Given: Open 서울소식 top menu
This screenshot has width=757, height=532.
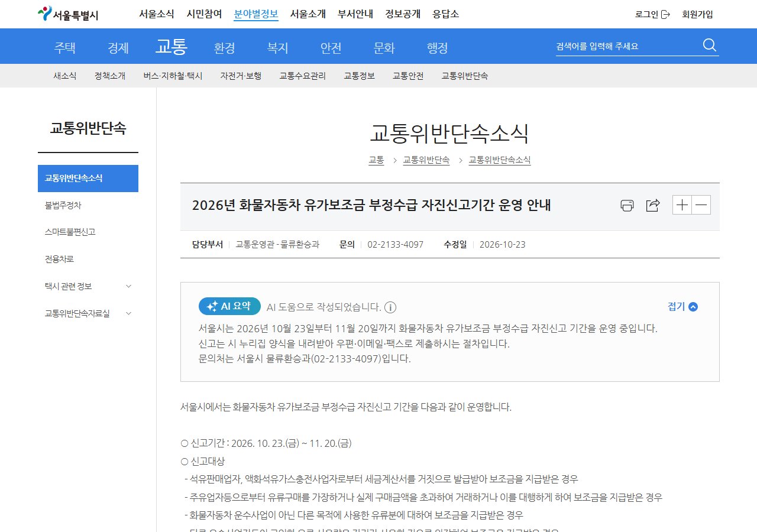Looking at the screenshot, I should (157, 14).
